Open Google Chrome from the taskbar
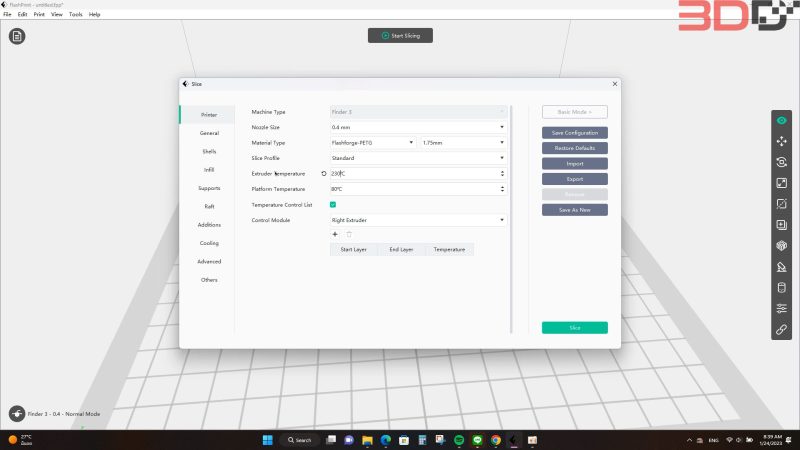 pos(495,440)
